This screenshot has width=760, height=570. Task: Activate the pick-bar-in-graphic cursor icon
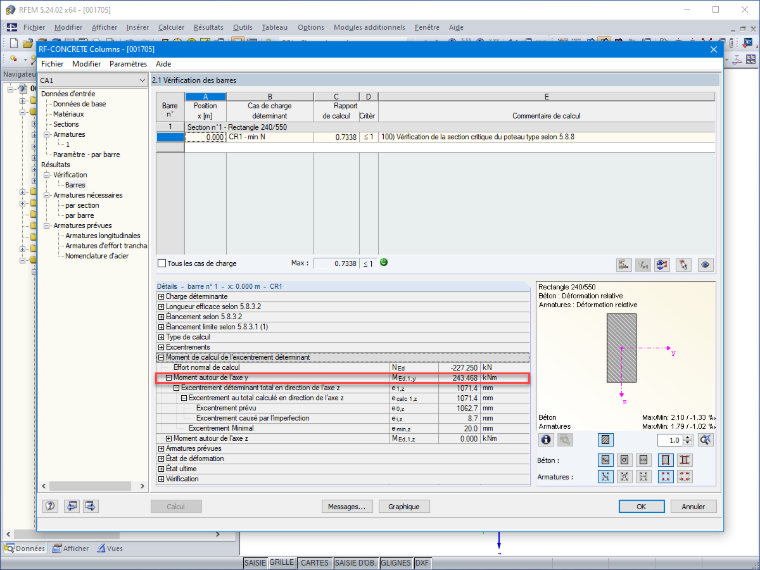[683, 265]
